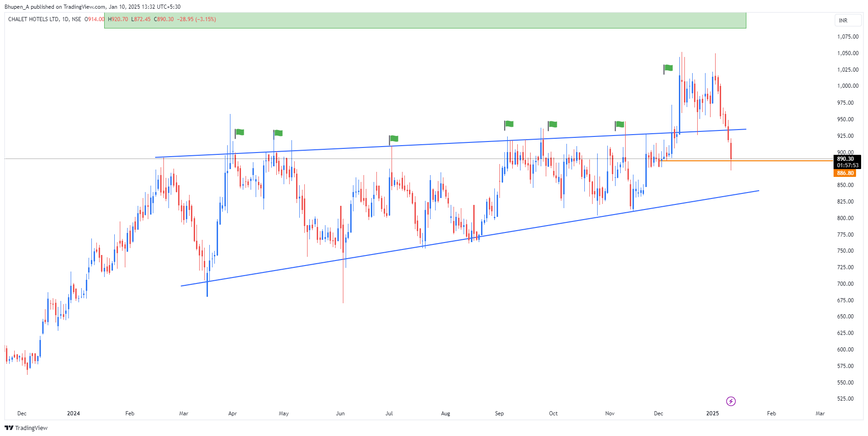Select the green flag above the late September high
Image resolution: width=868 pixels, height=436 pixels.
pyautogui.click(x=552, y=125)
